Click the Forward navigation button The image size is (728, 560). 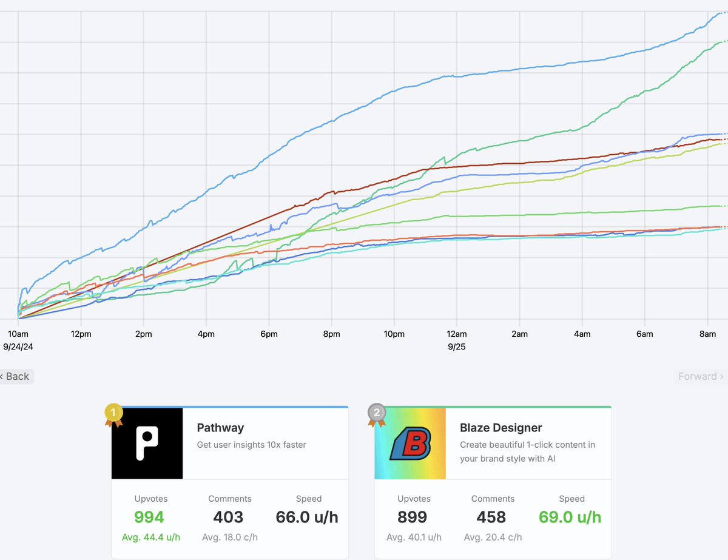701,376
